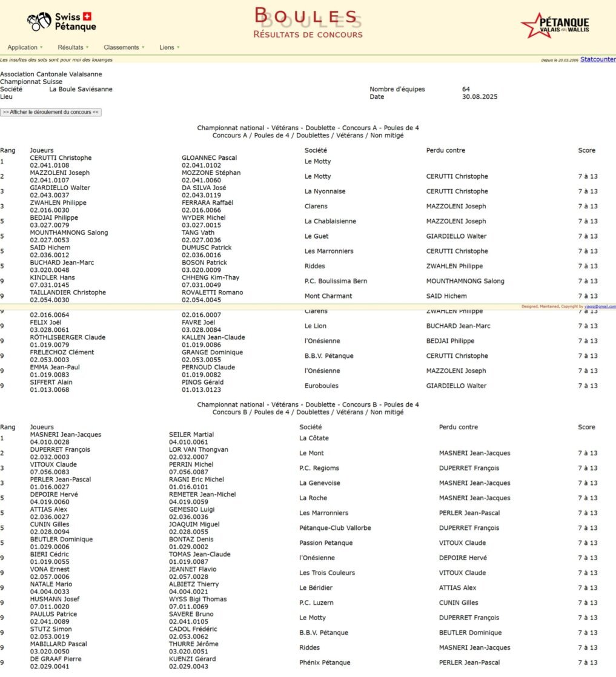Click VITOUX Claude in the Joueurs column

[53, 464]
